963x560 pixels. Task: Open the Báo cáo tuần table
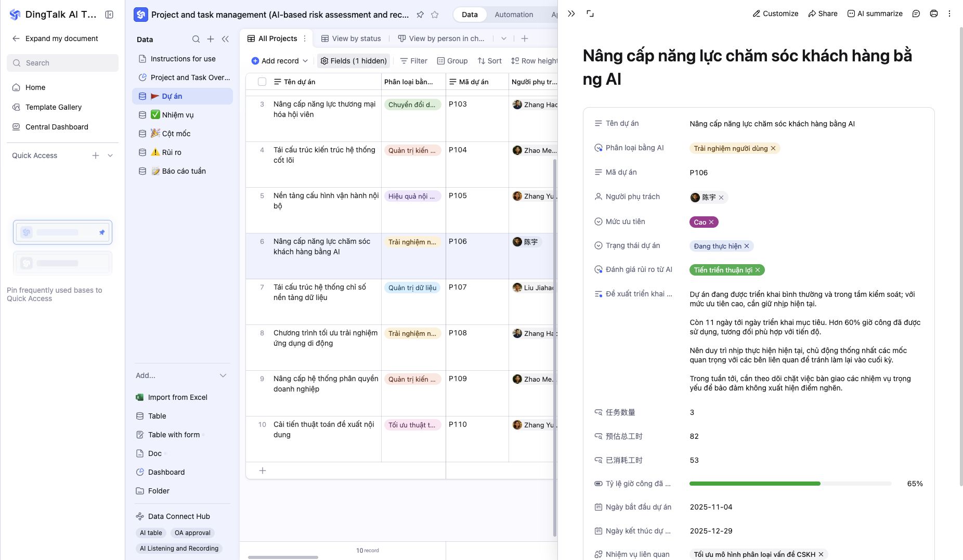point(183,171)
